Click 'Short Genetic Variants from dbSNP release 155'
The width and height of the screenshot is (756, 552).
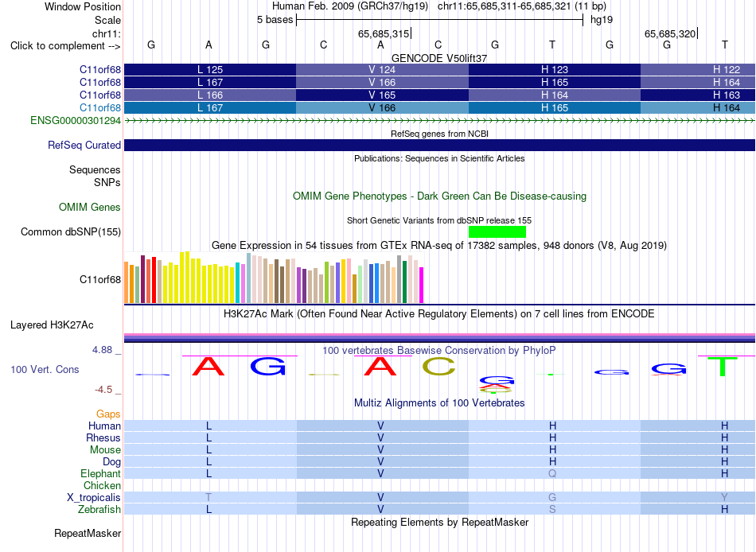439,220
